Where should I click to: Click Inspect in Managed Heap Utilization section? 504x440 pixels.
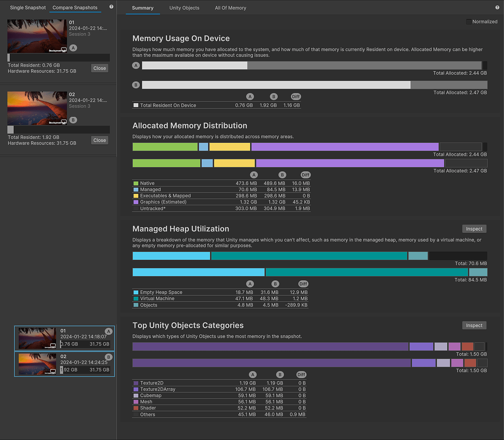(474, 229)
